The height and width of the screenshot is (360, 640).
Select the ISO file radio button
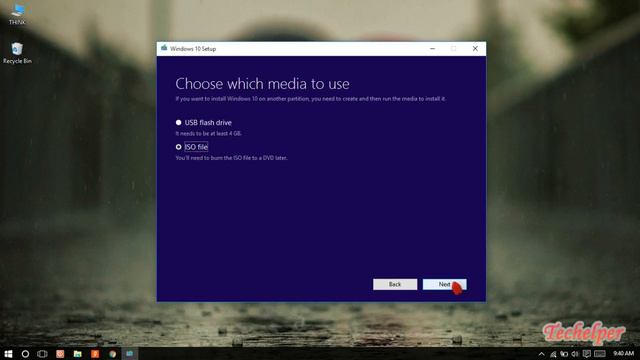178,147
